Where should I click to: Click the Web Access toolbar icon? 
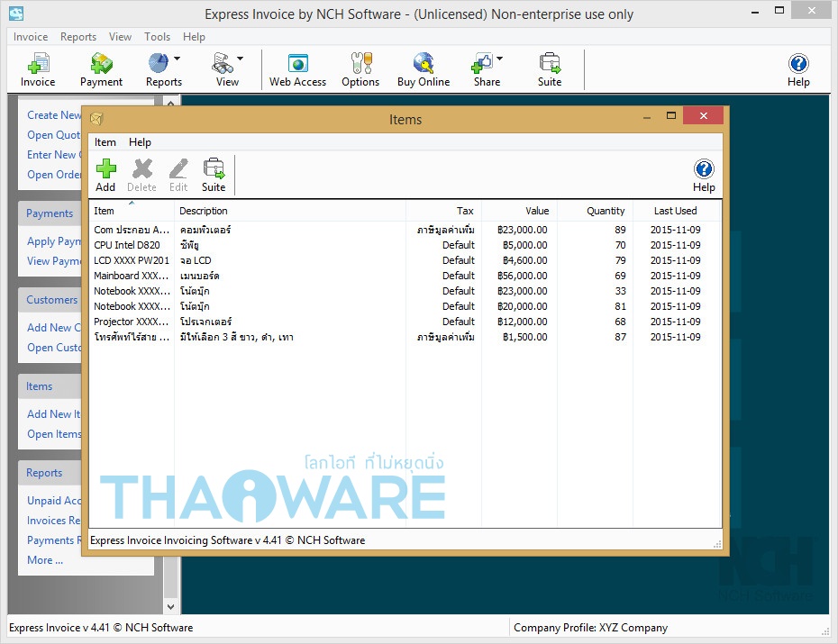pos(297,69)
